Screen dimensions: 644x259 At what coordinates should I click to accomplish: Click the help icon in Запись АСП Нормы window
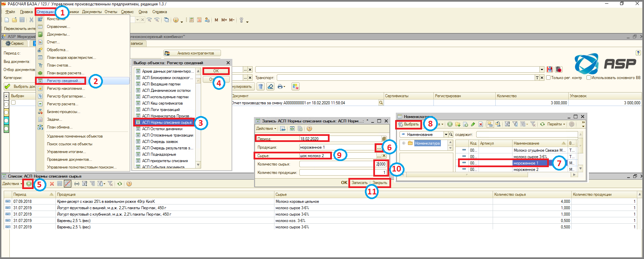tap(309, 128)
